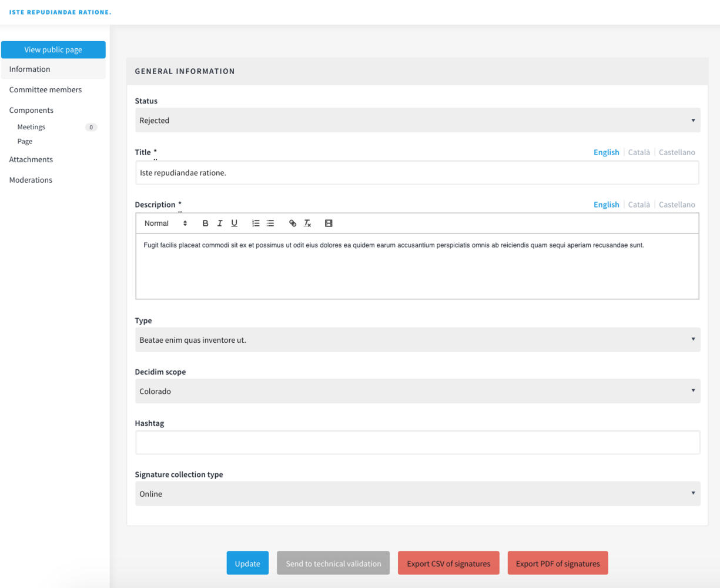720x588 pixels.
Task: Click the Update button
Action: [247, 563]
